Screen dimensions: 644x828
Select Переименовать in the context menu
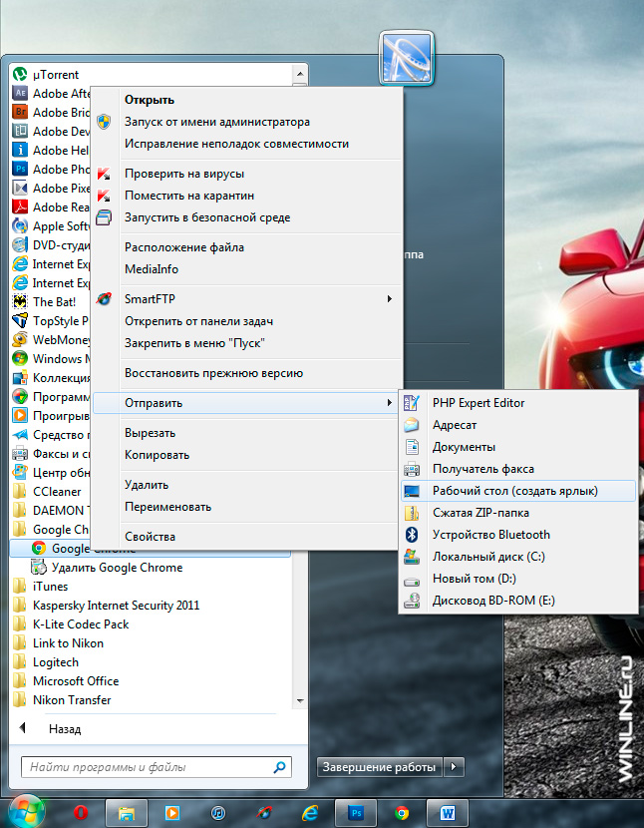click(x=247, y=507)
